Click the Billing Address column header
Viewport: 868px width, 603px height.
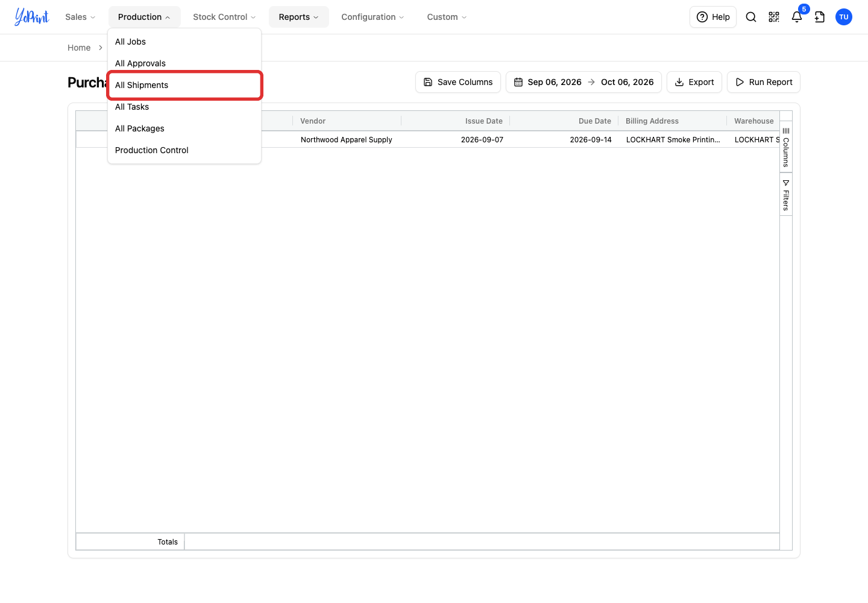(x=673, y=121)
